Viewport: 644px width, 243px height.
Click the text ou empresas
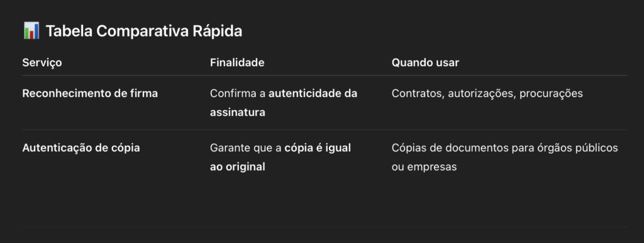click(x=425, y=167)
